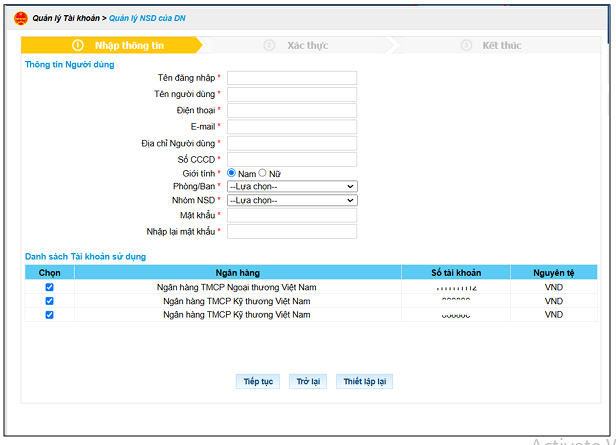Open the Phòng/Ban dropdown
Image resolution: width=616 pixels, height=445 pixels.
tap(292, 186)
